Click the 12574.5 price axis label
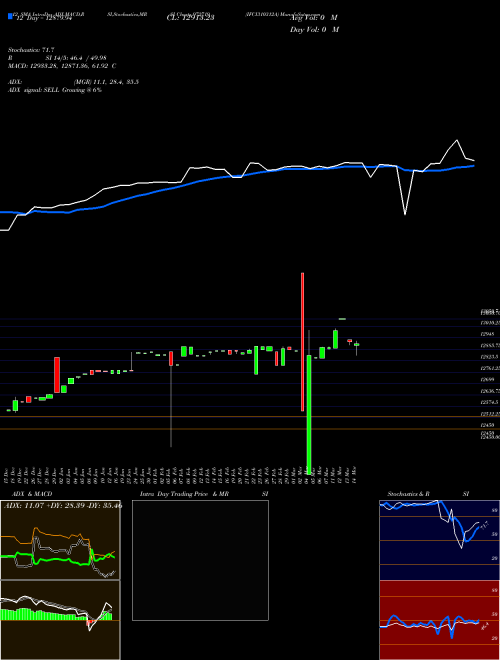The width and height of the screenshot is (500, 660). pyautogui.click(x=489, y=402)
